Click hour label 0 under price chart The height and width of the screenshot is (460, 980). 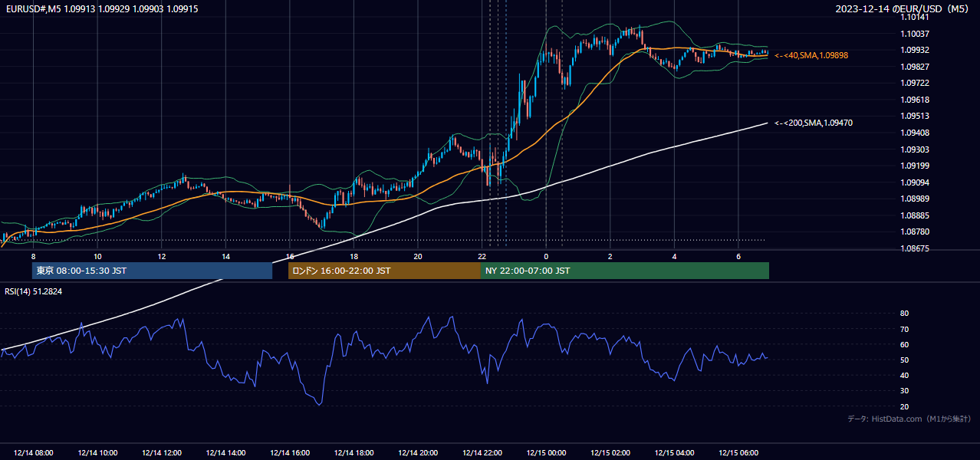(x=546, y=256)
